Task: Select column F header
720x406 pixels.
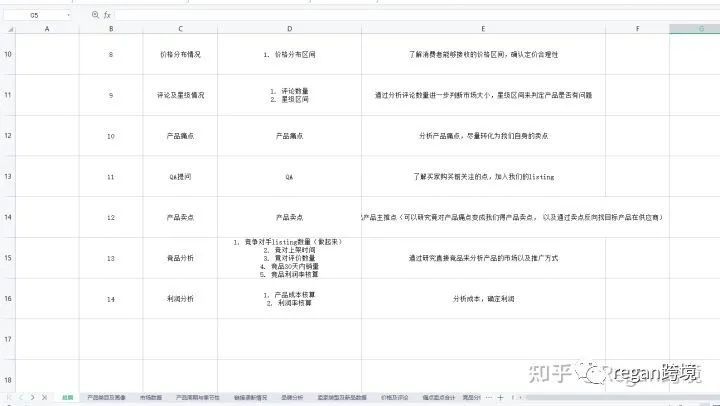Action: [637, 29]
